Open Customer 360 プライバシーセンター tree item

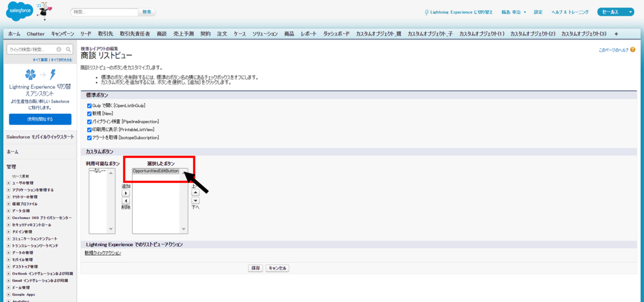42,218
